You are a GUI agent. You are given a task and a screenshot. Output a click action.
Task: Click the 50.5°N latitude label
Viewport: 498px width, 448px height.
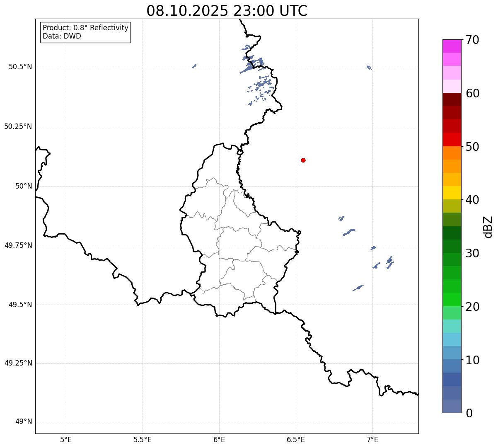tap(20, 67)
